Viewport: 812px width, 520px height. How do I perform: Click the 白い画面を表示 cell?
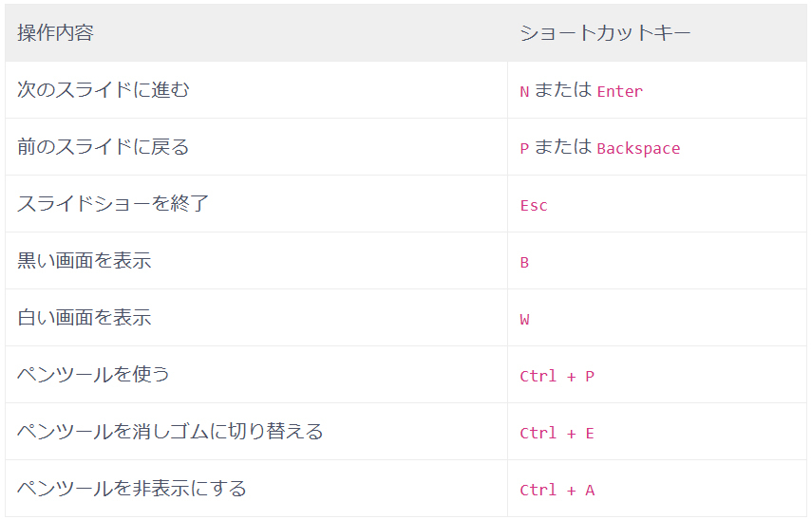tap(85, 318)
